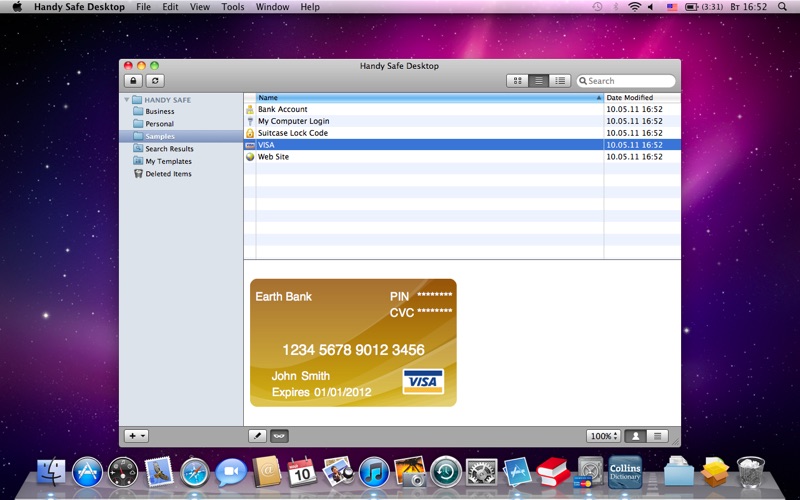This screenshot has width=800, height=500.
Task: Switch to detailed list view
Action: 560,81
